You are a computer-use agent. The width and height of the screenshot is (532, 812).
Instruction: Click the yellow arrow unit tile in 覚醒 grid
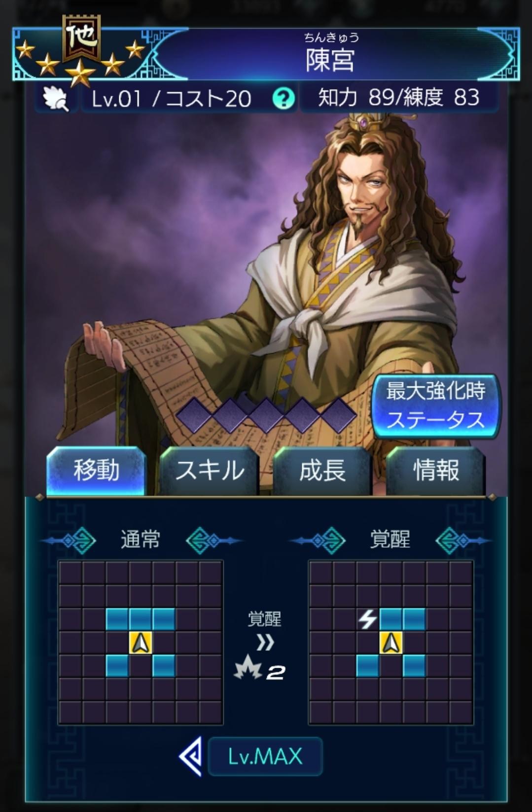(391, 643)
